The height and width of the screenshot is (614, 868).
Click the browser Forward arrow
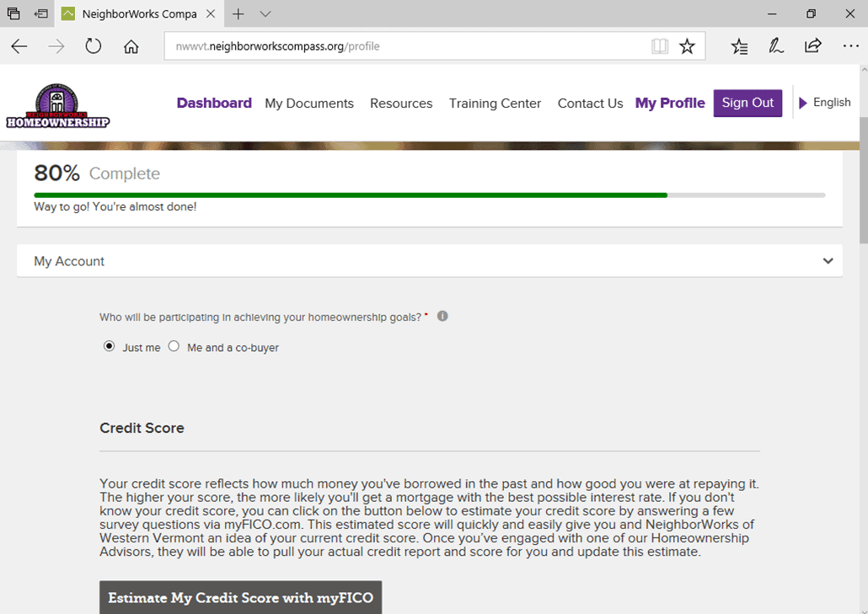[56, 46]
